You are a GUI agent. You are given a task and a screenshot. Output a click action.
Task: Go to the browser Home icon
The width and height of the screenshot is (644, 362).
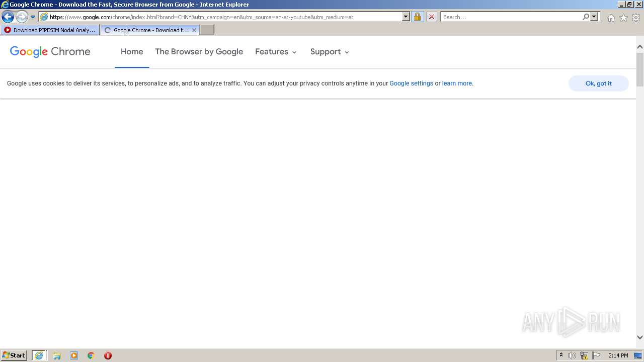coord(611,18)
